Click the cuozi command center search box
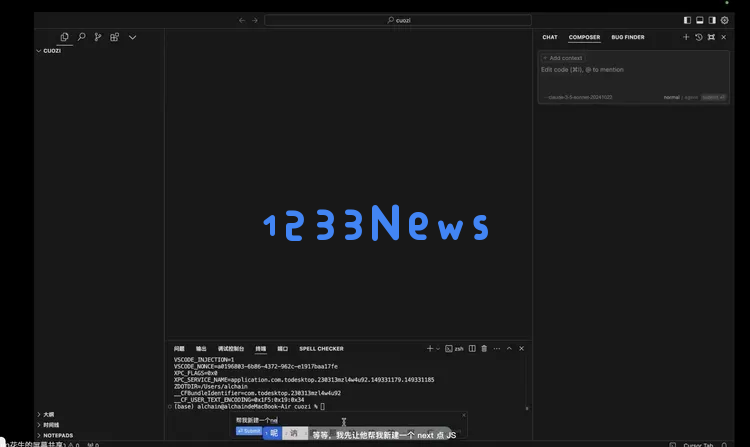This screenshot has width=750, height=447. [398, 20]
